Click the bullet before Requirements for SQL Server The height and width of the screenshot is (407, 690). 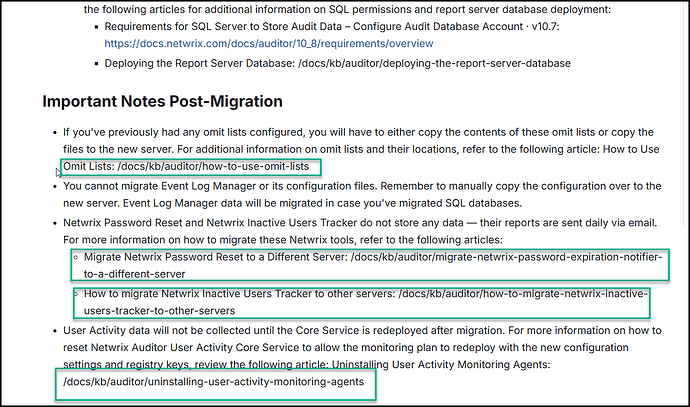coord(93,28)
